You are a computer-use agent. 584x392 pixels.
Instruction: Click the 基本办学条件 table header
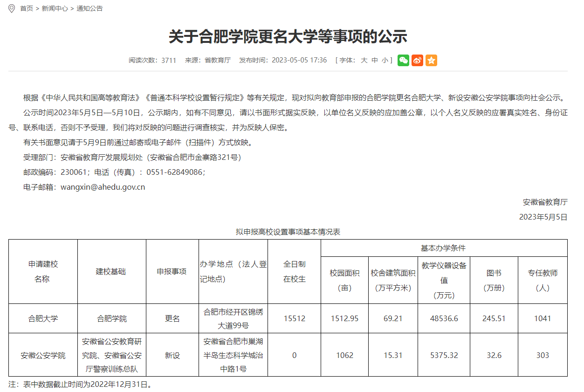click(x=443, y=248)
